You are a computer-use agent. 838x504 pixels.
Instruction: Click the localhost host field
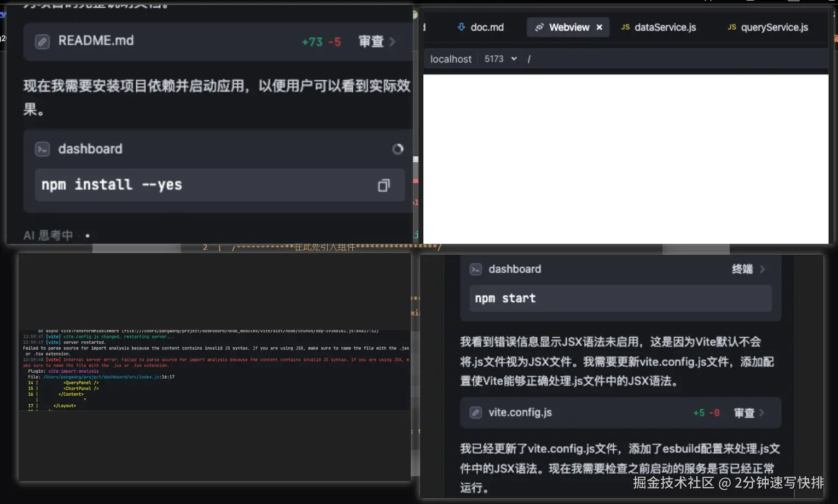coord(451,59)
